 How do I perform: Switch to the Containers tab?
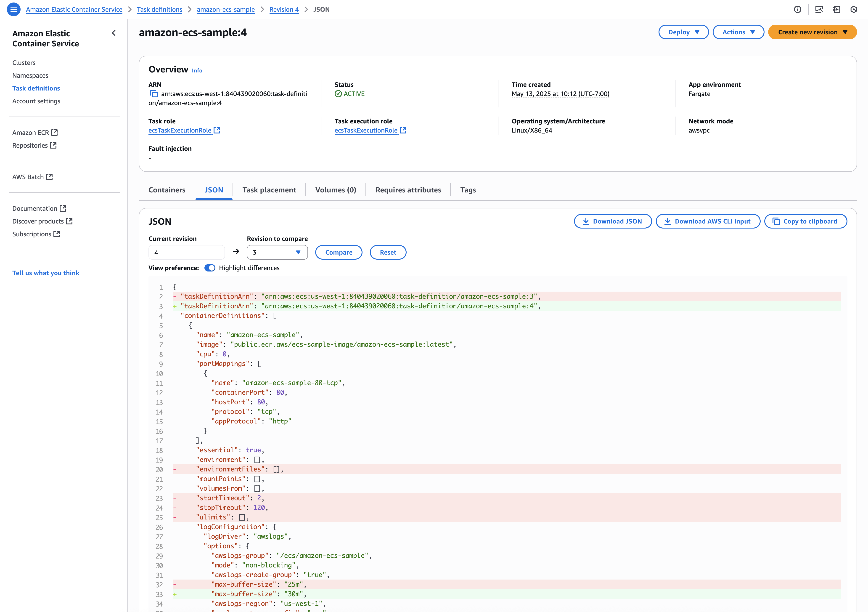[167, 190]
